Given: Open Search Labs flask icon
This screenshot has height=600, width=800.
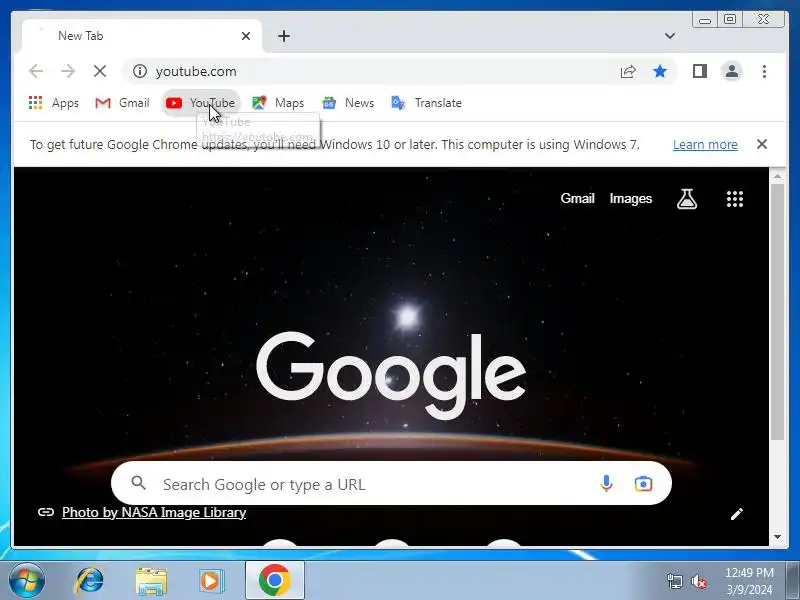Looking at the screenshot, I should (687, 199).
